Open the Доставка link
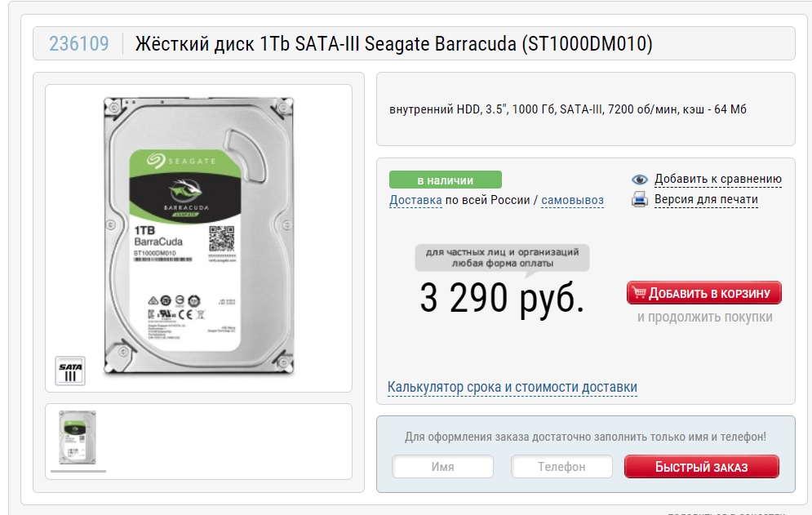Screen dimensions: 812x515 pyautogui.click(x=415, y=200)
